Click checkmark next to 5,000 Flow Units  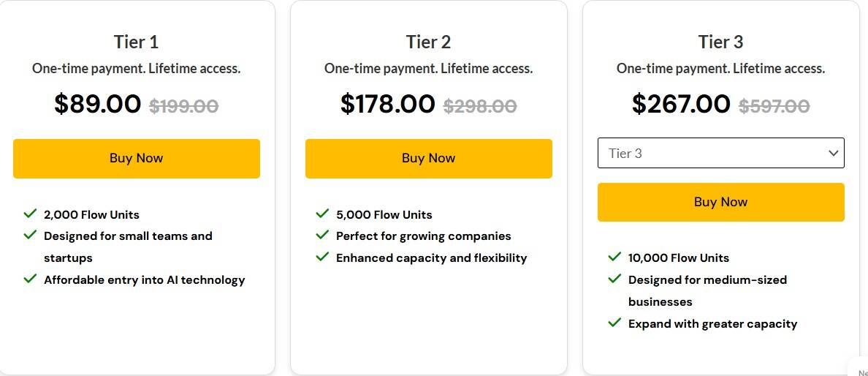pyautogui.click(x=322, y=214)
